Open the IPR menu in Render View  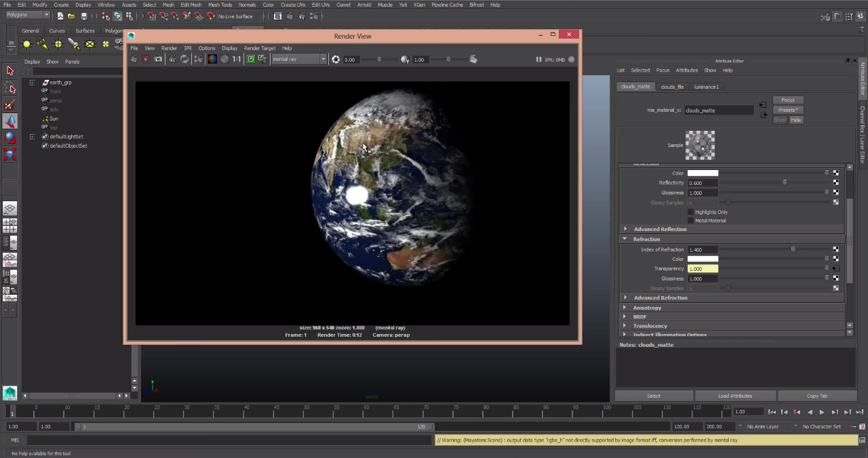coord(188,48)
